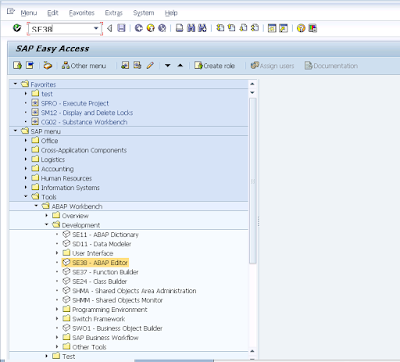Open the Extras menu
The height and width of the screenshot is (362, 400).
(x=114, y=13)
